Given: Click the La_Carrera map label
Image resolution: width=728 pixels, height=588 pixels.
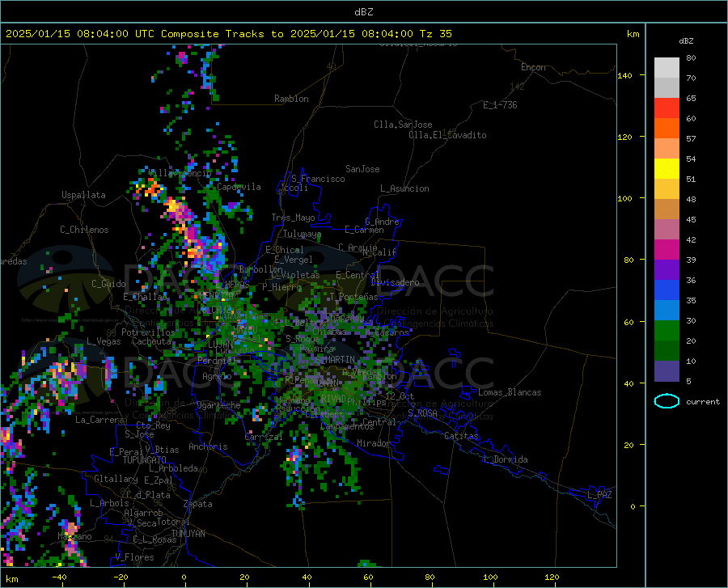Looking at the screenshot, I should (x=99, y=420).
